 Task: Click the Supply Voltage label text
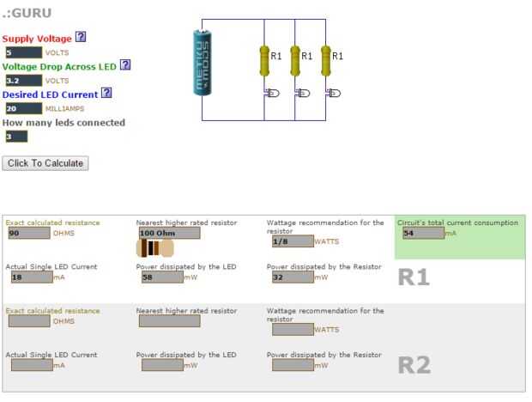pyautogui.click(x=37, y=39)
